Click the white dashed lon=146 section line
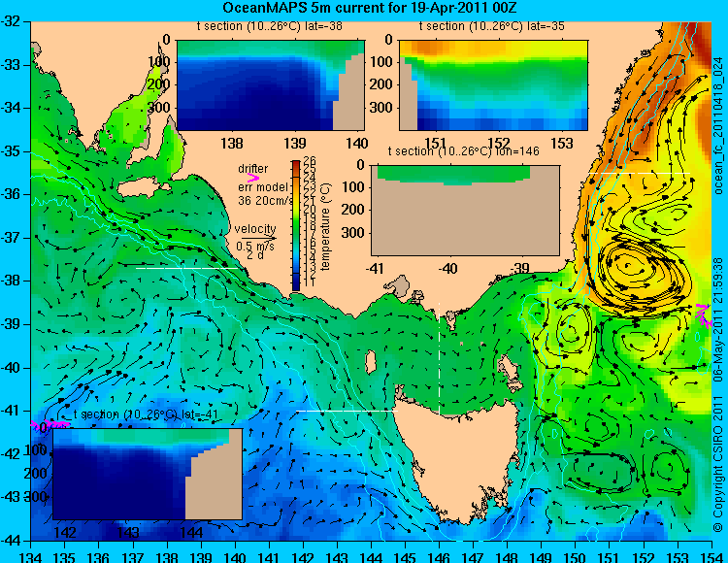 439,359
